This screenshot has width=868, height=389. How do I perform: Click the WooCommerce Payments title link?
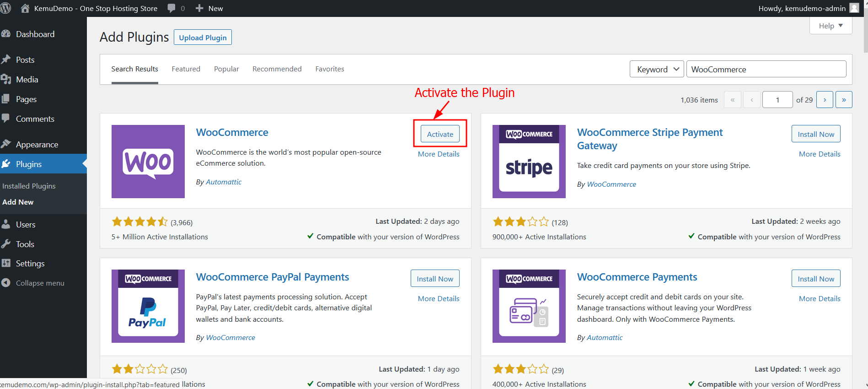point(637,277)
